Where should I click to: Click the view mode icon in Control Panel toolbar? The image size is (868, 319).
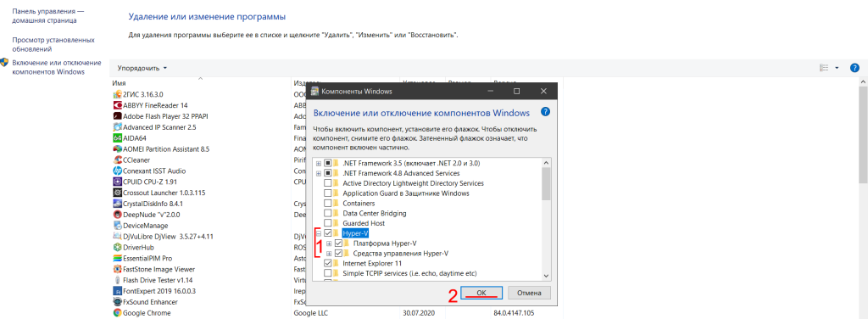(824, 68)
